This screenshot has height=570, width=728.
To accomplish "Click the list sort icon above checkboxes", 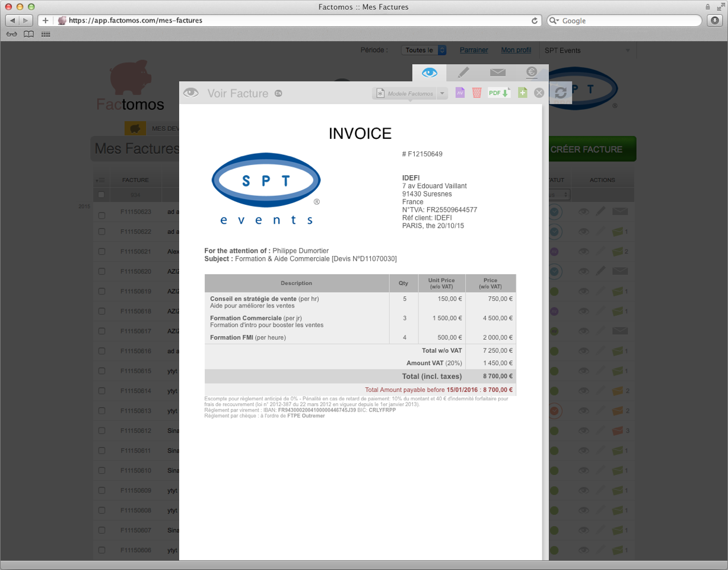I will (x=100, y=180).
